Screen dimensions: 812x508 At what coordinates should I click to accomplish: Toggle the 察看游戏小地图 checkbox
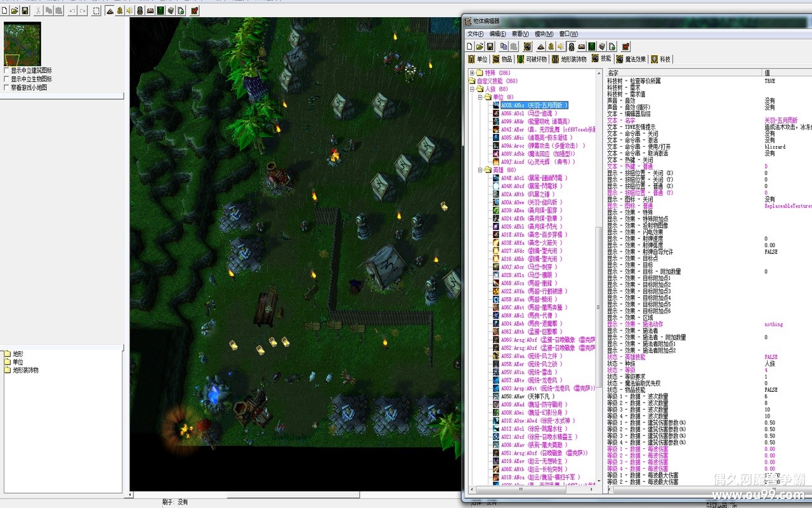7,88
